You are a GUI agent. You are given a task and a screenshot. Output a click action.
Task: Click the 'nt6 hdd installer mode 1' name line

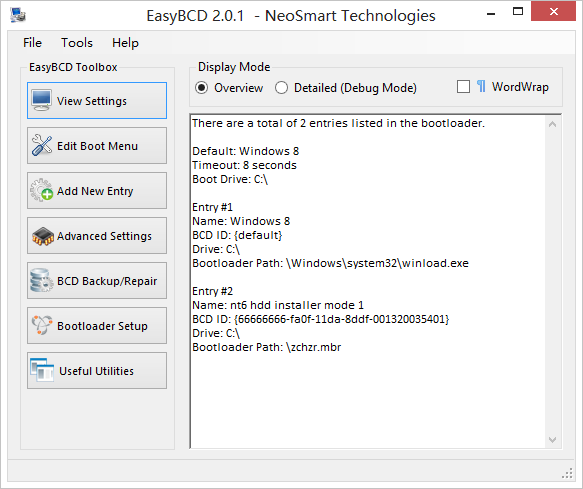coord(278,305)
